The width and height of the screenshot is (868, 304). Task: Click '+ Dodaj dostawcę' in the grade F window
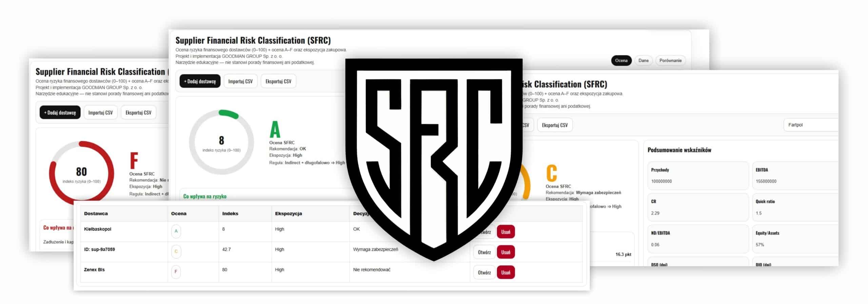pos(60,113)
